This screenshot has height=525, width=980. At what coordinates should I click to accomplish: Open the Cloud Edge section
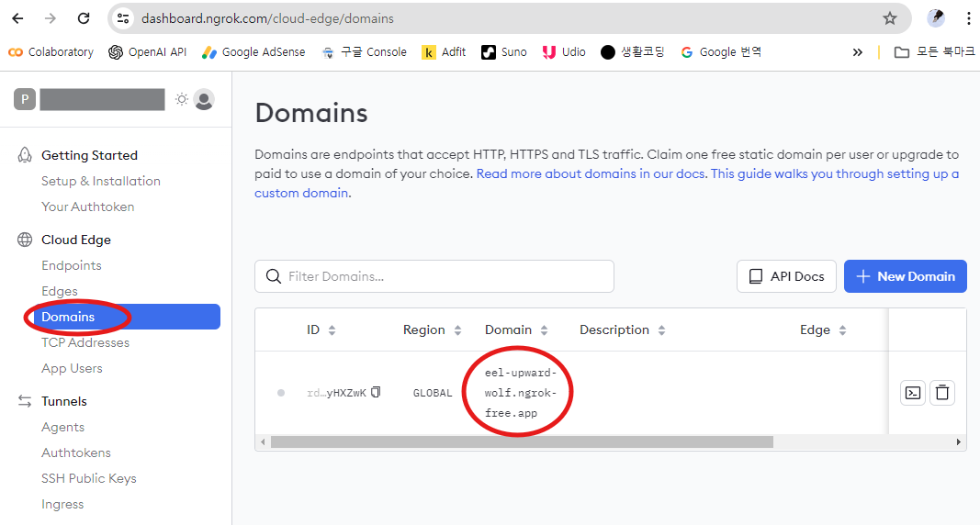tap(76, 240)
